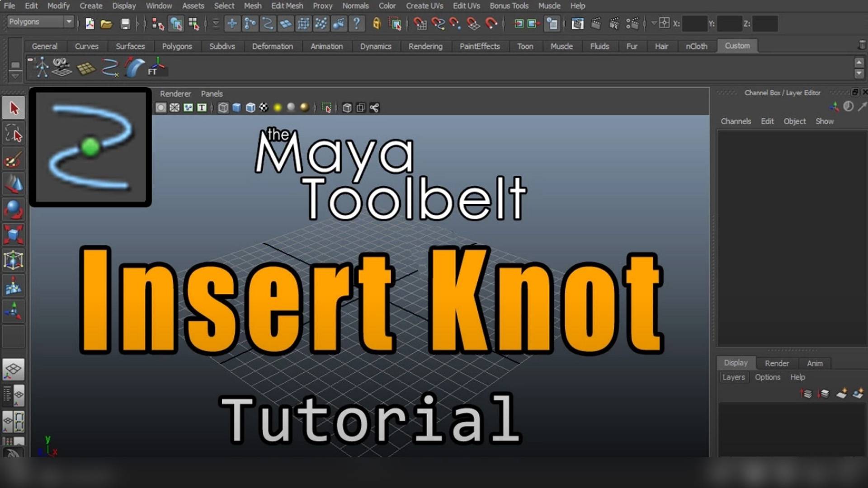Open the Layers menu
Viewport: 868px width, 488px height.
coord(733,377)
